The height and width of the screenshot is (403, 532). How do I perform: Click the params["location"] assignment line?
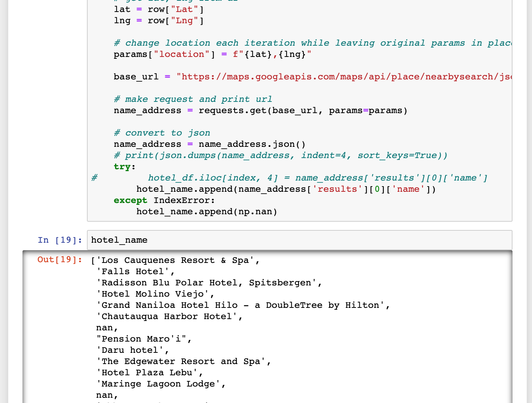(x=212, y=54)
